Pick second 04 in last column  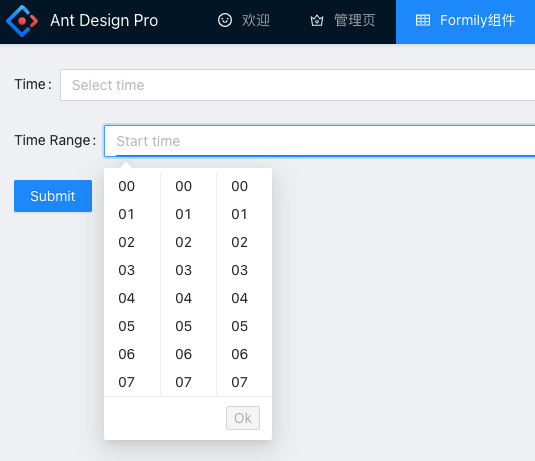[244, 298]
